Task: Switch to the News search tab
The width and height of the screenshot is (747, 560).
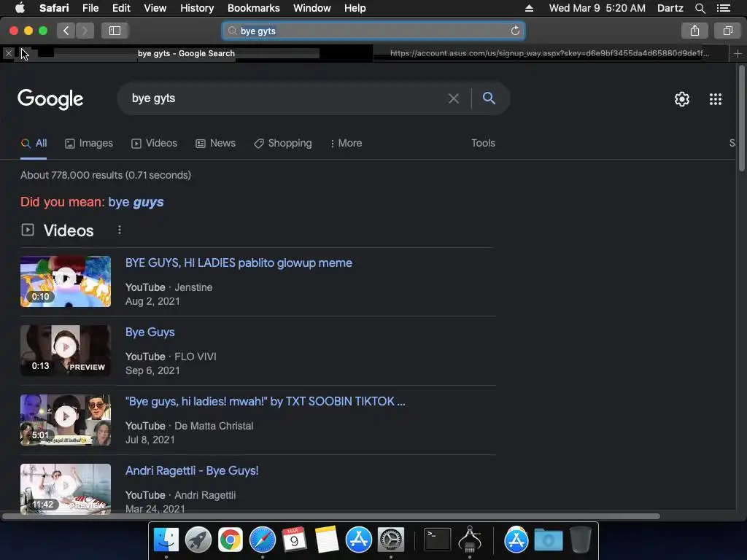Action: [x=216, y=144]
